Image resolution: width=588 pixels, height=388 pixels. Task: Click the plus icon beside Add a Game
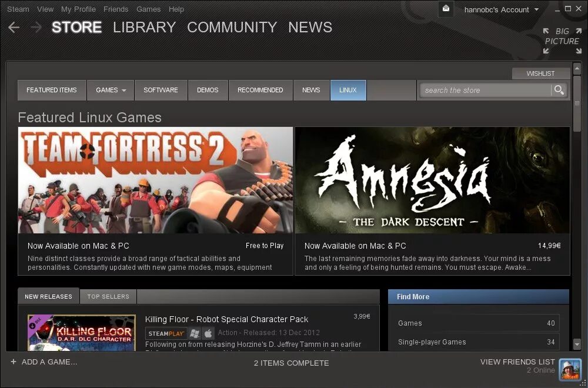pyautogui.click(x=14, y=362)
